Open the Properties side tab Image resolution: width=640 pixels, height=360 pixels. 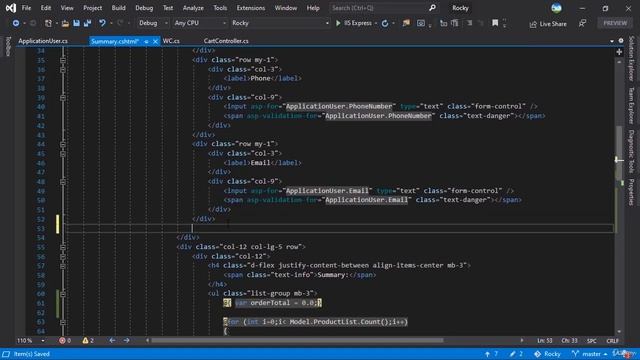pyautogui.click(x=631, y=192)
